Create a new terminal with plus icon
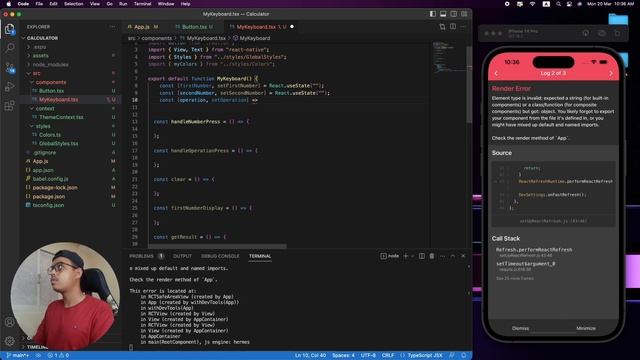Viewport: 640px width, 360px height. (x=406, y=256)
